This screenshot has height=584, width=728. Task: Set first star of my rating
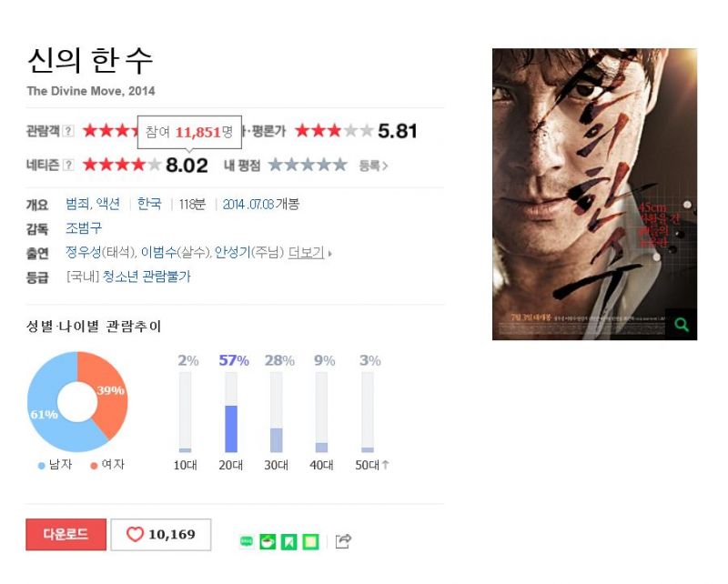[x=276, y=165]
